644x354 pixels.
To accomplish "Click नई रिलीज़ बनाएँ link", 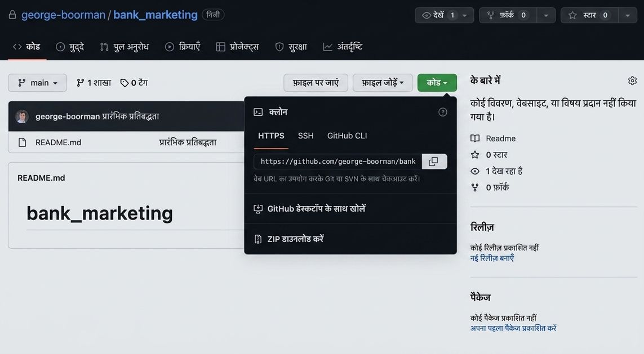I will pyautogui.click(x=492, y=258).
